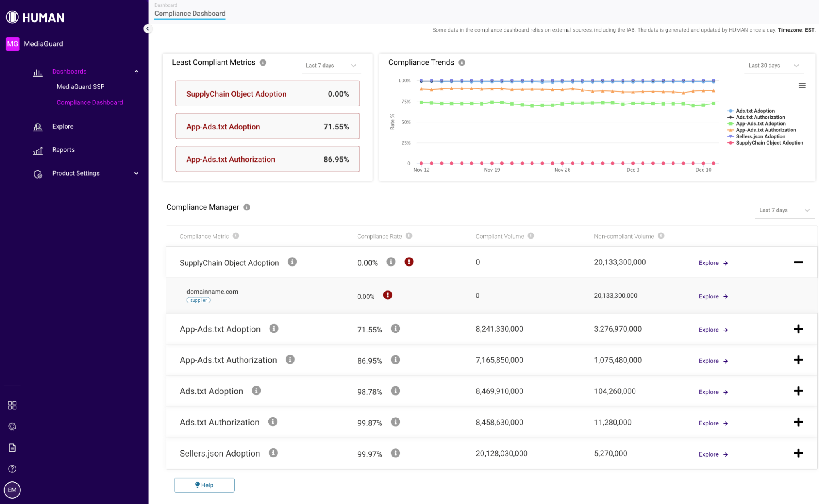819x504 pixels.
Task: Open the chart hamburger menu icon
Action: point(802,86)
